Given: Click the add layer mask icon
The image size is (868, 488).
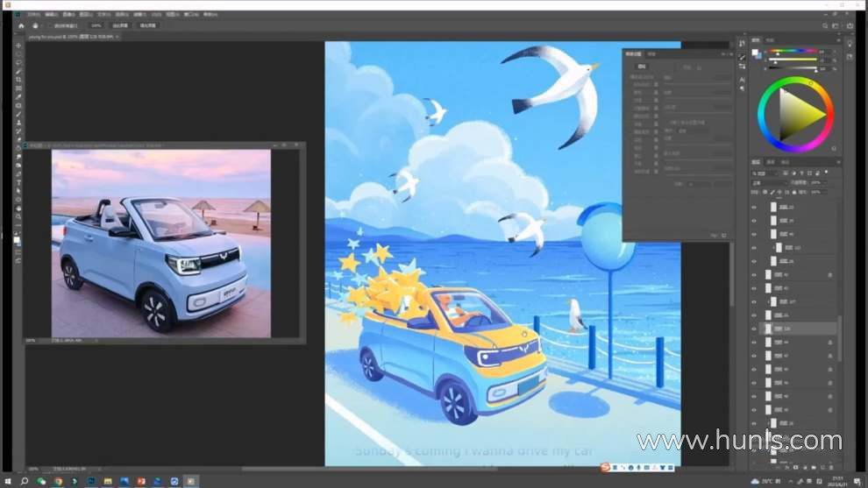Looking at the screenshot, I should click(x=795, y=468).
